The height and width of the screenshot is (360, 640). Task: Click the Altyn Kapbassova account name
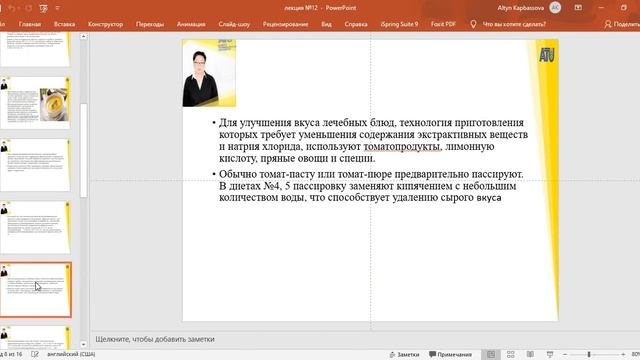coord(520,8)
